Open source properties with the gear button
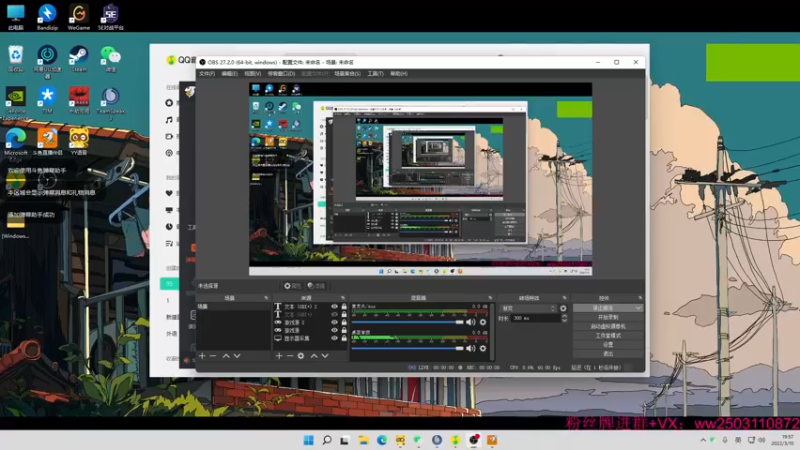800x450 pixels. point(292,286)
